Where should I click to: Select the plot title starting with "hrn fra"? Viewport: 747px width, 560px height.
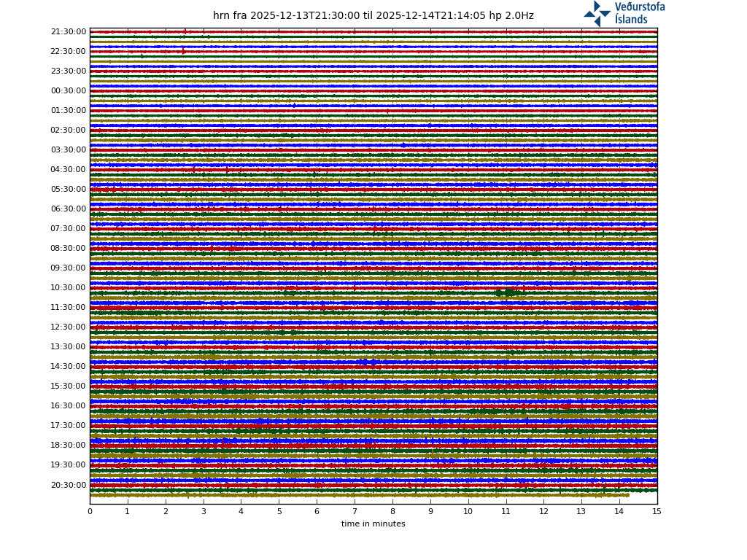373,15
